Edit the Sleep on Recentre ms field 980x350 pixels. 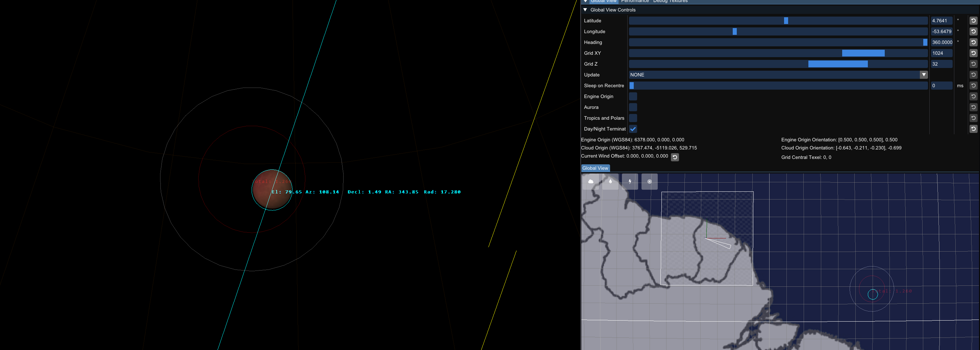[941, 86]
